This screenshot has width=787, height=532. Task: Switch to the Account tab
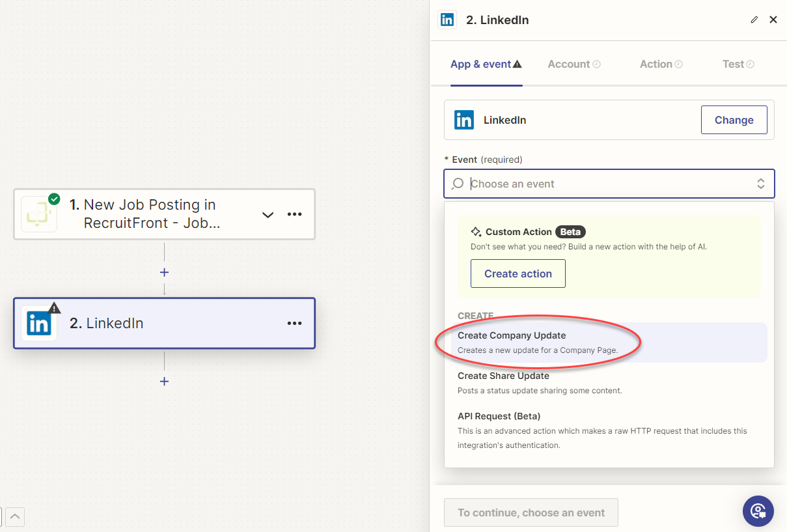574,64
